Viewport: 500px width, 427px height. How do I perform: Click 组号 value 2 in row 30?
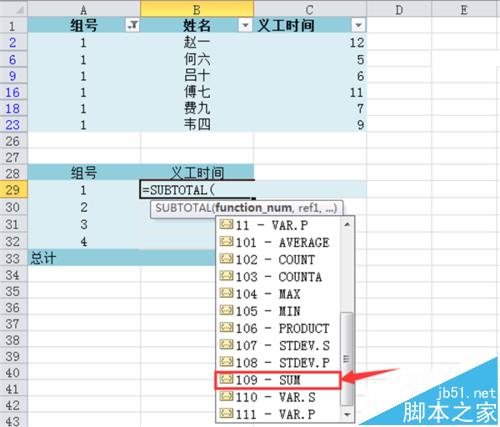tap(84, 207)
